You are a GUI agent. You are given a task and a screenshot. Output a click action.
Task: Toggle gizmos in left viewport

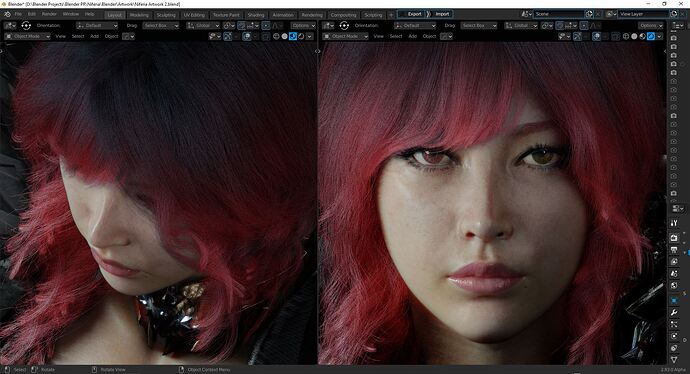(x=228, y=37)
